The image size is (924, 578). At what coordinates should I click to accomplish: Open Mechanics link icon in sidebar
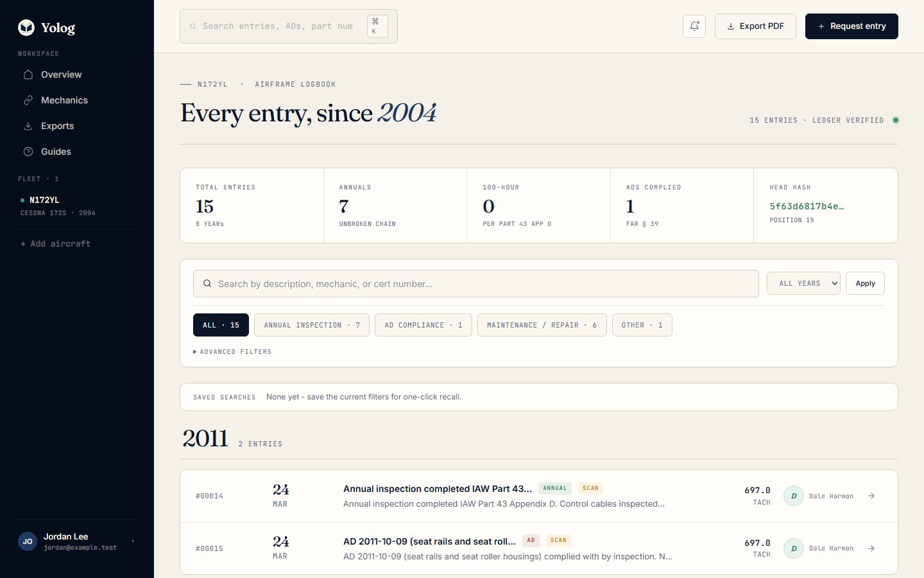click(28, 100)
